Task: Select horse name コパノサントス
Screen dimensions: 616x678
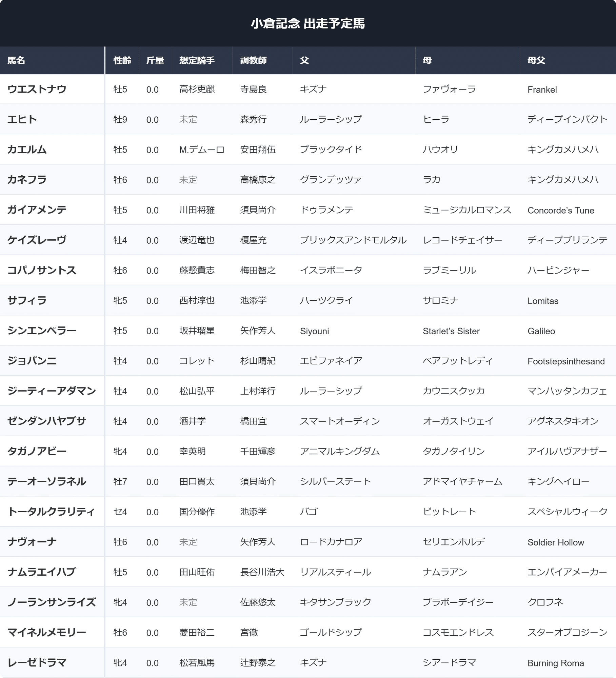Action: tap(42, 270)
